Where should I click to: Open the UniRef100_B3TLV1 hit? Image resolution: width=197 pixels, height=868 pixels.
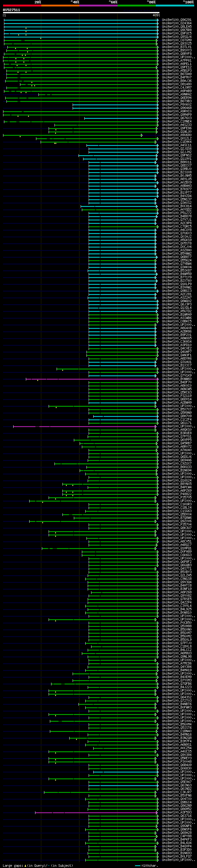click(x=176, y=47)
